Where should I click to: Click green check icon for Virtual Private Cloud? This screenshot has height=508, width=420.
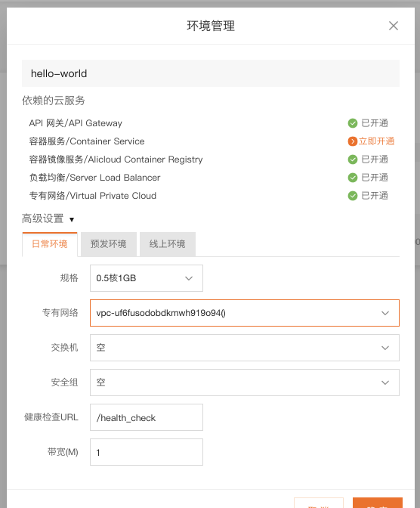352,196
